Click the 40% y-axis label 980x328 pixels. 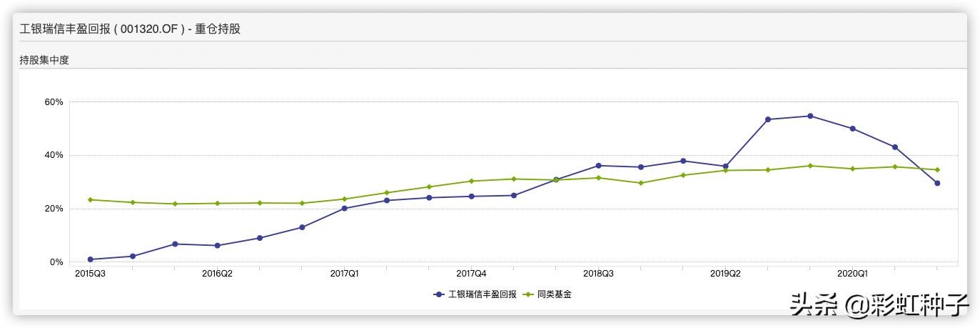coord(54,155)
